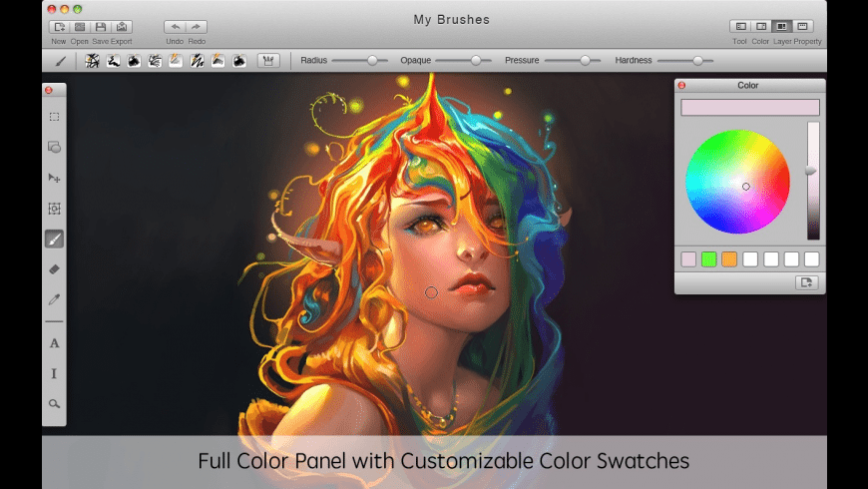Toggle the Tool panel visibility
The image size is (868, 489).
740,26
